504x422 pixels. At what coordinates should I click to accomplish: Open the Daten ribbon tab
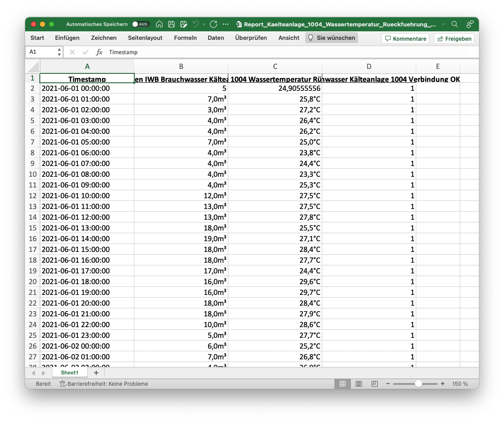(216, 38)
